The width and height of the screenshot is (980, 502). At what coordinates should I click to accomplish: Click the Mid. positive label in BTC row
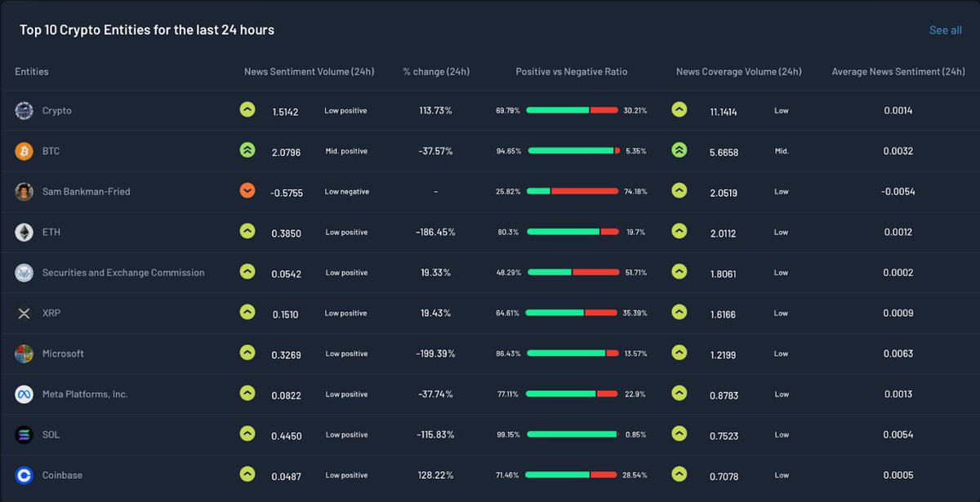click(346, 151)
